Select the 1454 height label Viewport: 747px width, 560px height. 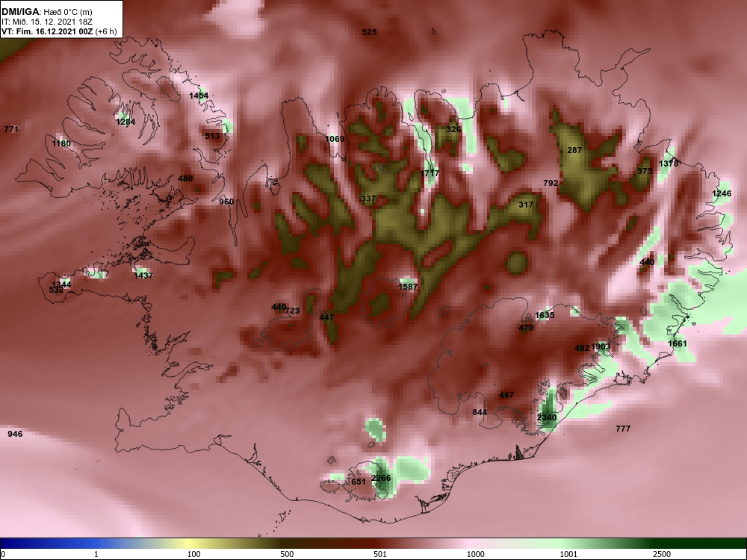[199, 96]
